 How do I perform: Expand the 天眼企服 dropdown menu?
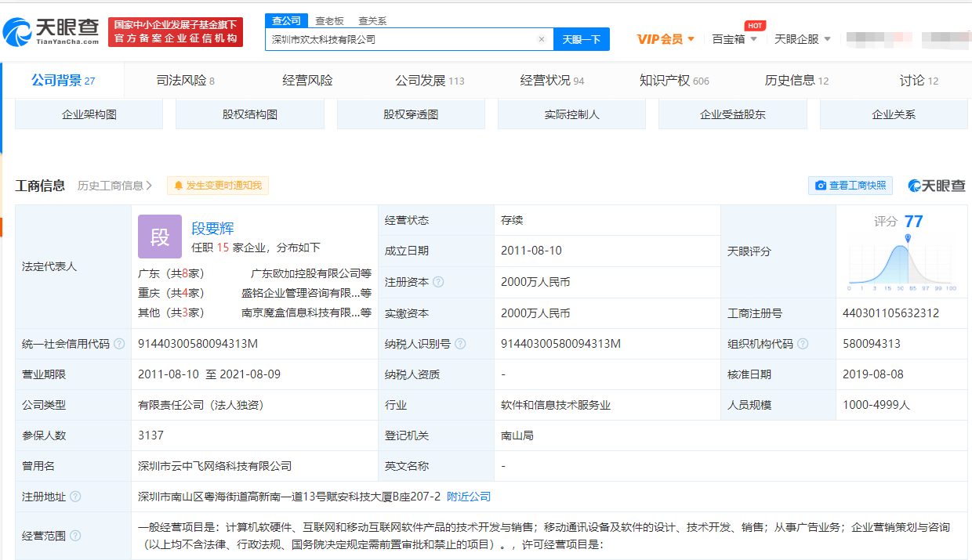click(803, 39)
